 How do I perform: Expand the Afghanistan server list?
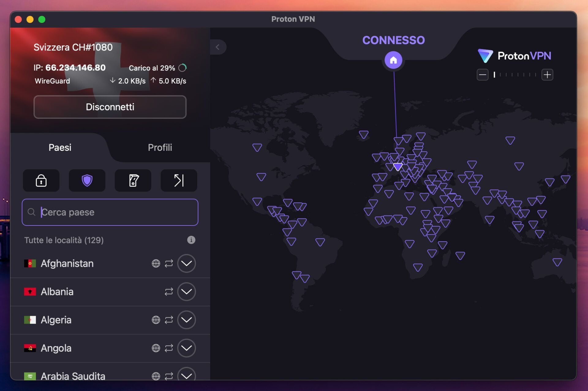pyautogui.click(x=186, y=263)
